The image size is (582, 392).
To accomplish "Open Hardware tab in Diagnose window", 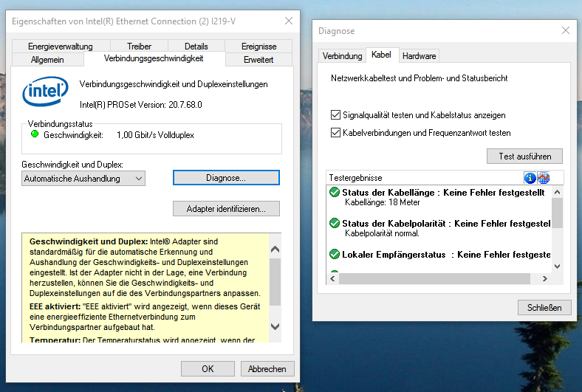I will point(419,56).
